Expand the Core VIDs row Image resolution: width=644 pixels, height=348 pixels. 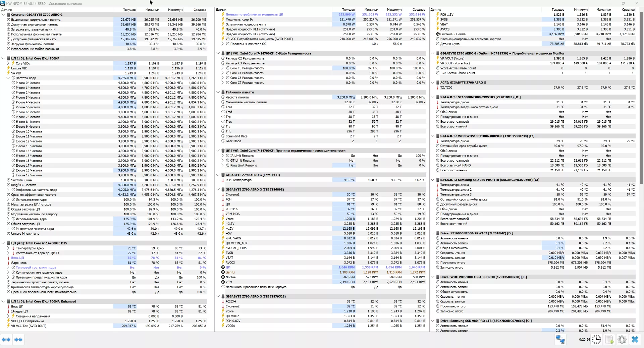coord(8,63)
